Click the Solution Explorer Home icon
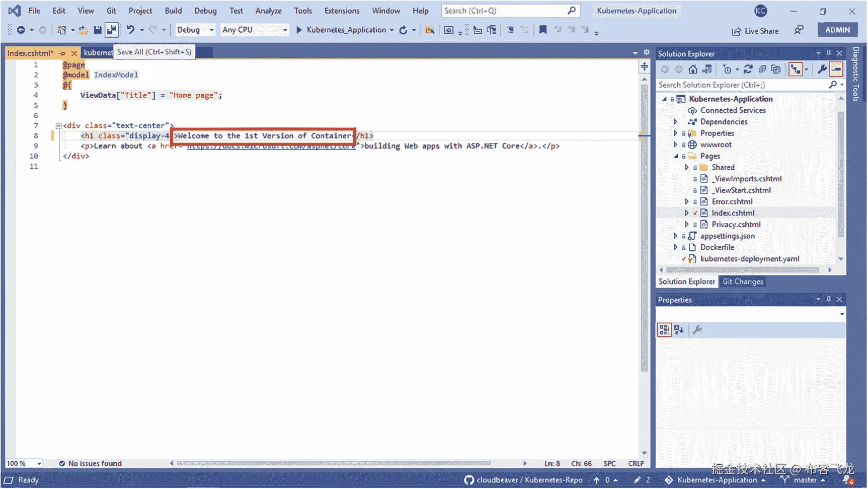 [x=693, y=69]
